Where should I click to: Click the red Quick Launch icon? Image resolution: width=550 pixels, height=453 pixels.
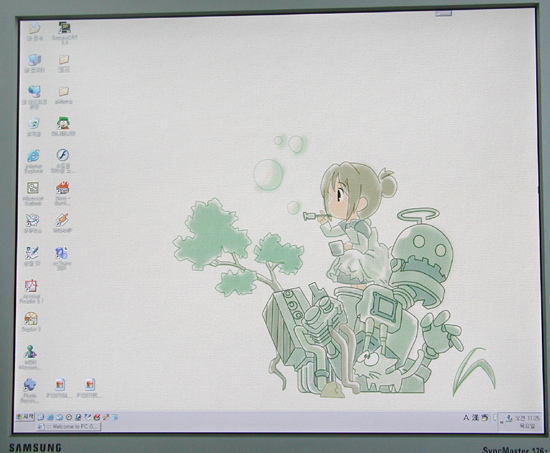click(97, 417)
